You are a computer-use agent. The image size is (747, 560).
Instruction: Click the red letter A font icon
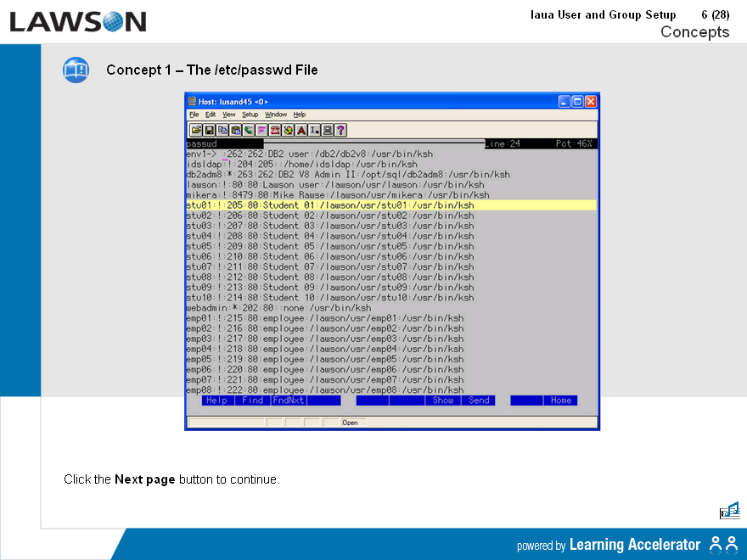tap(301, 130)
